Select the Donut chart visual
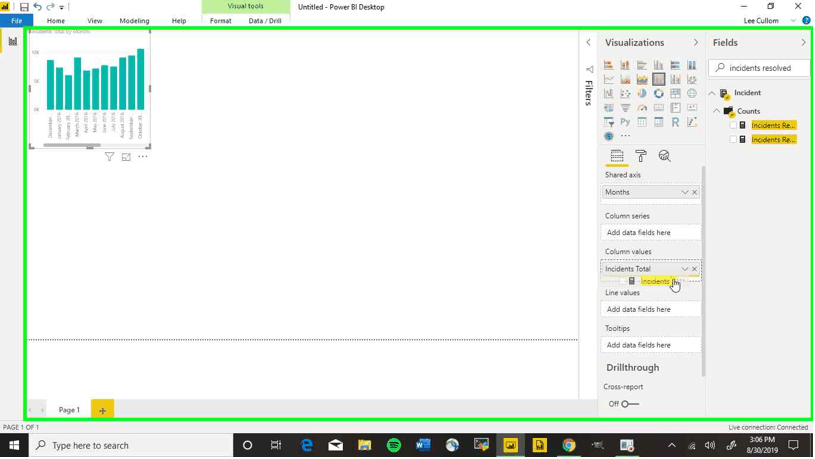This screenshot has height=459, width=815. pyautogui.click(x=659, y=94)
